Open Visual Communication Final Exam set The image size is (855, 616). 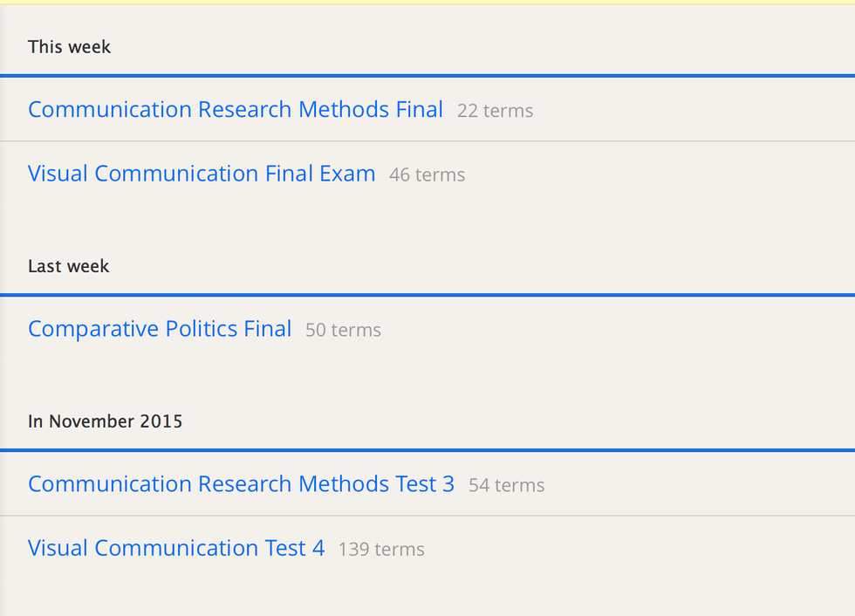coord(202,174)
